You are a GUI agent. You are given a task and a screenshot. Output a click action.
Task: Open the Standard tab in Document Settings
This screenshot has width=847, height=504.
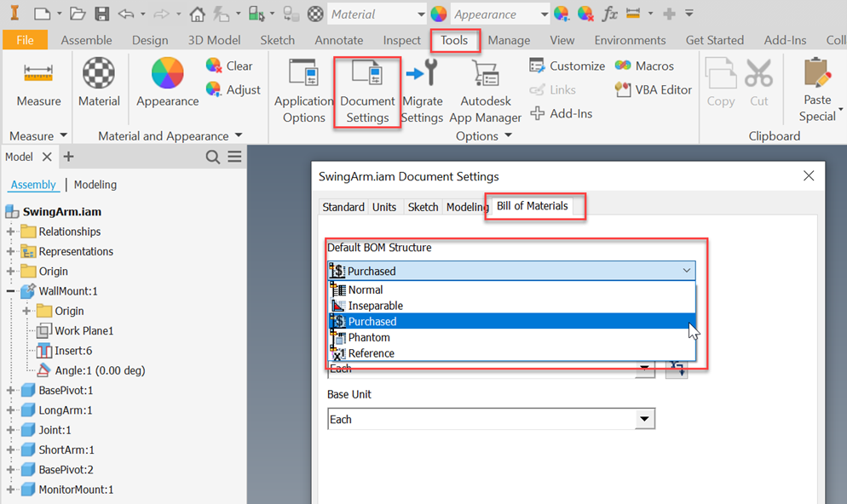[x=343, y=207]
